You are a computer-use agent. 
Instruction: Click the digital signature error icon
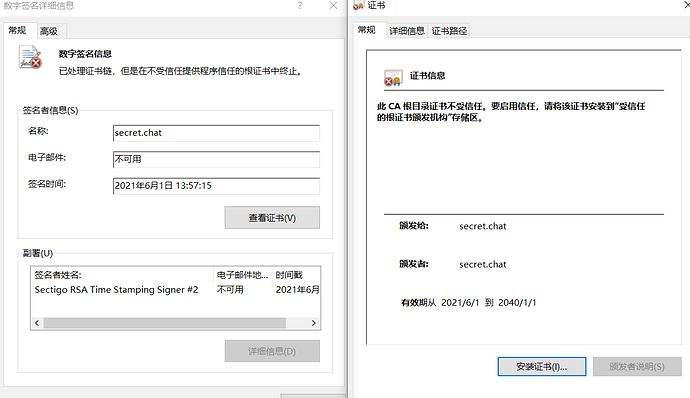point(30,57)
